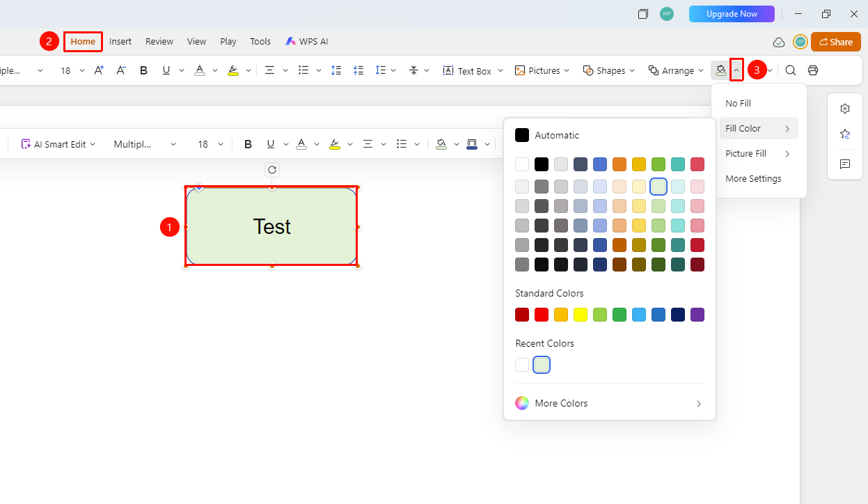Toggle Bold in the floating toolbar
Image resolution: width=868 pixels, height=504 pixels.
point(248,144)
